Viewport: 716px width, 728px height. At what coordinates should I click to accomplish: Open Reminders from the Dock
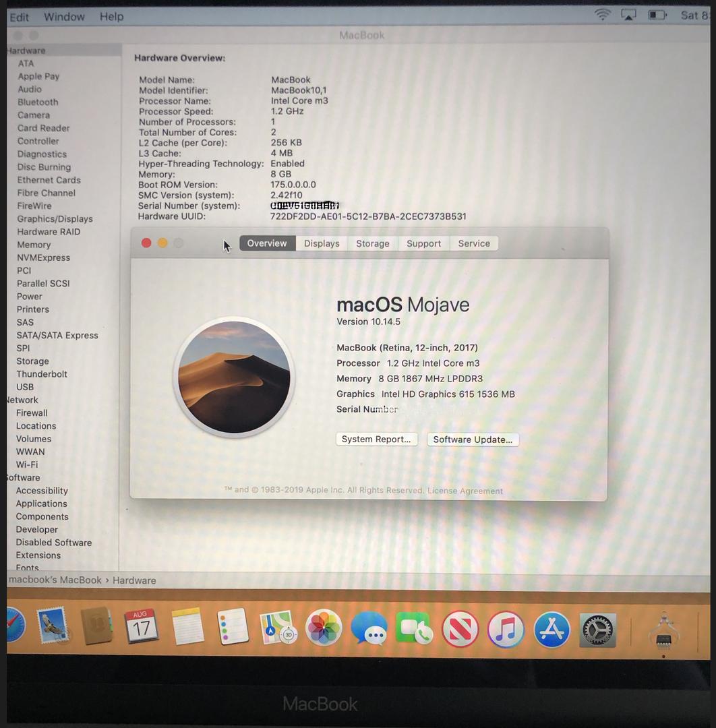coord(233,626)
